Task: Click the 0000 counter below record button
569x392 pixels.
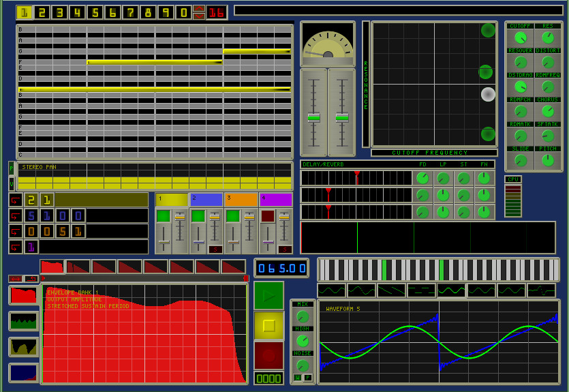Action: tap(268, 378)
